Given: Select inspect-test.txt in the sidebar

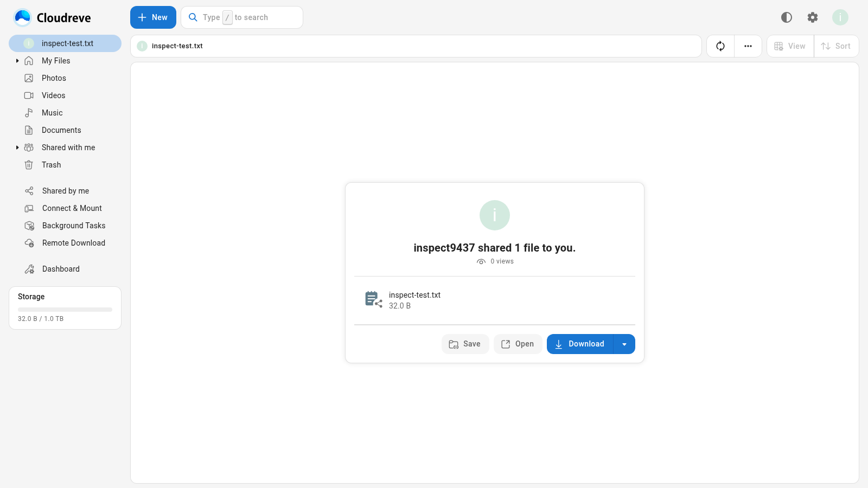Looking at the screenshot, I should point(65,43).
